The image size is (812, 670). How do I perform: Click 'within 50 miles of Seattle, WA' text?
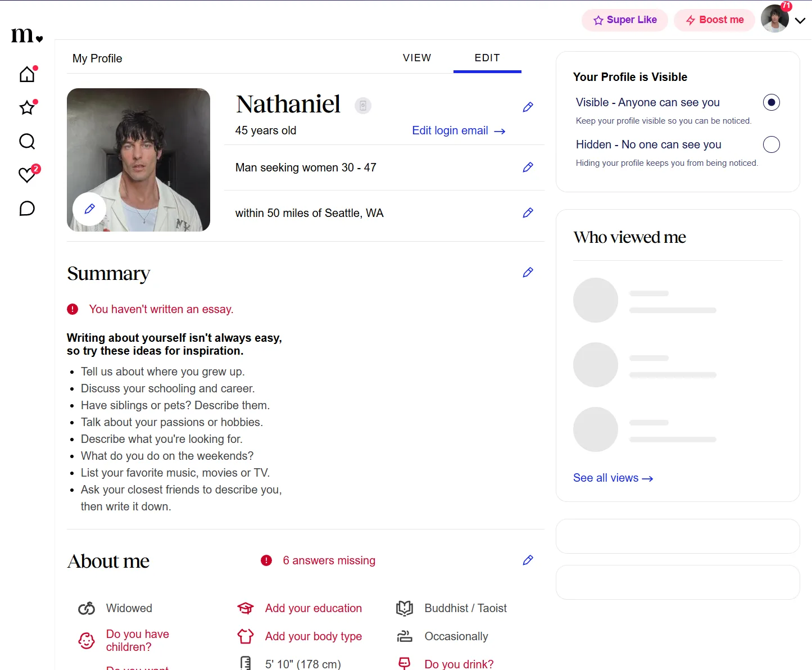(309, 213)
